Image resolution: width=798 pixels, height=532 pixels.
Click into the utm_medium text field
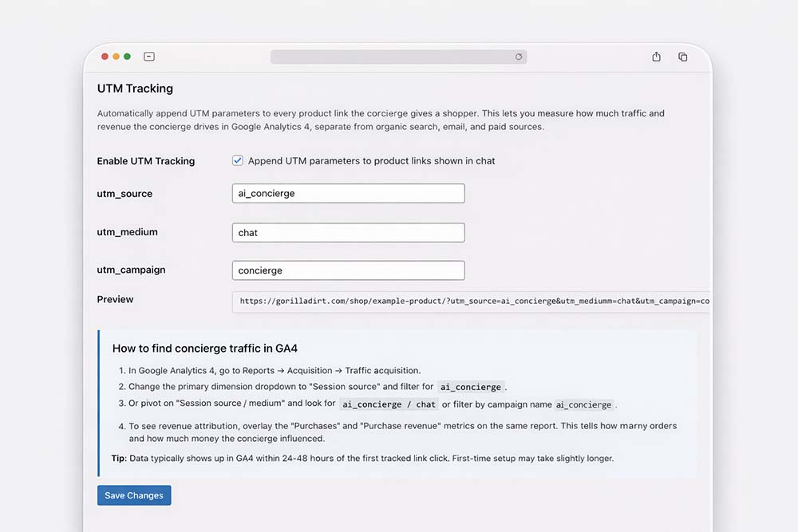(x=348, y=233)
